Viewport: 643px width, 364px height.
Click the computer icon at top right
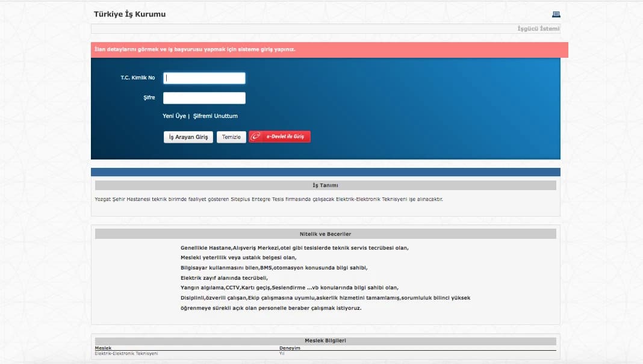coord(556,14)
